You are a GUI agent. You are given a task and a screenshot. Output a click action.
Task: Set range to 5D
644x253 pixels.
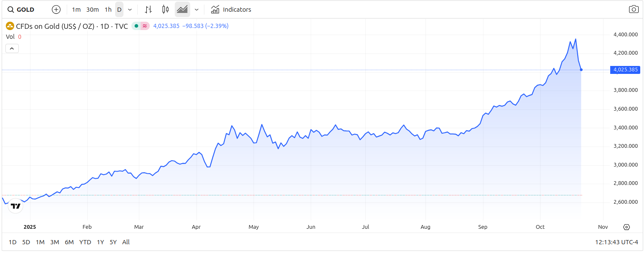coord(26,242)
